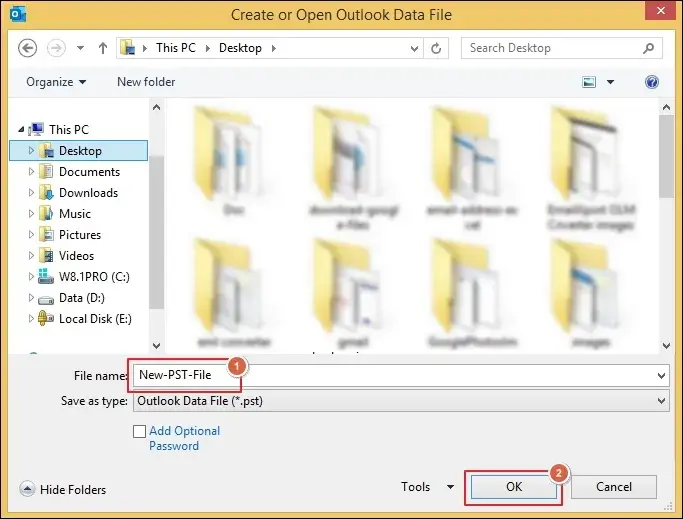Select This PC in the tree
This screenshot has height=519, width=683.
69,129
